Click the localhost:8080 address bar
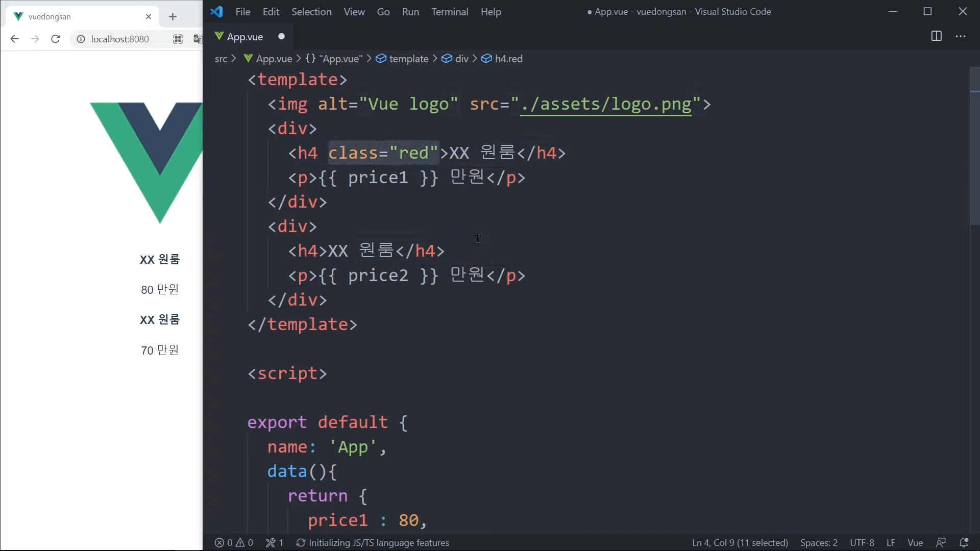Image resolution: width=980 pixels, height=551 pixels. [120, 39]
